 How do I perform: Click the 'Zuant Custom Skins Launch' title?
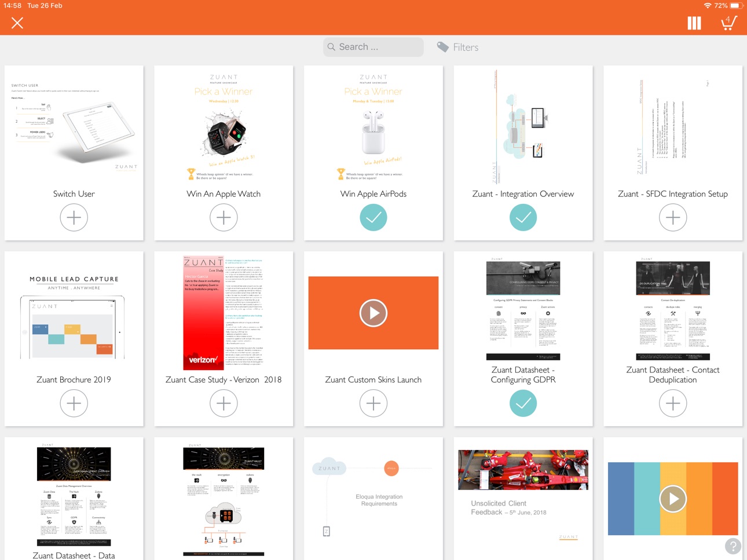[x=373, y=380]
